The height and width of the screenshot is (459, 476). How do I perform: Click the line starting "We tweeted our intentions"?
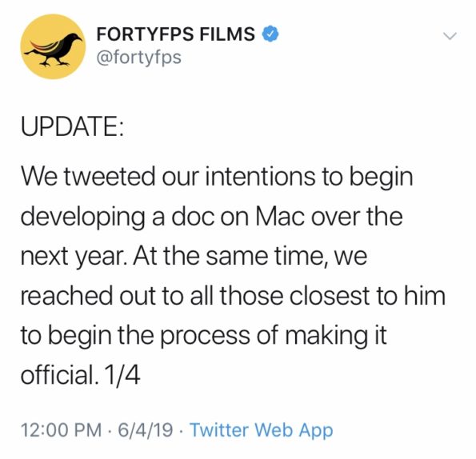[217, 177]
